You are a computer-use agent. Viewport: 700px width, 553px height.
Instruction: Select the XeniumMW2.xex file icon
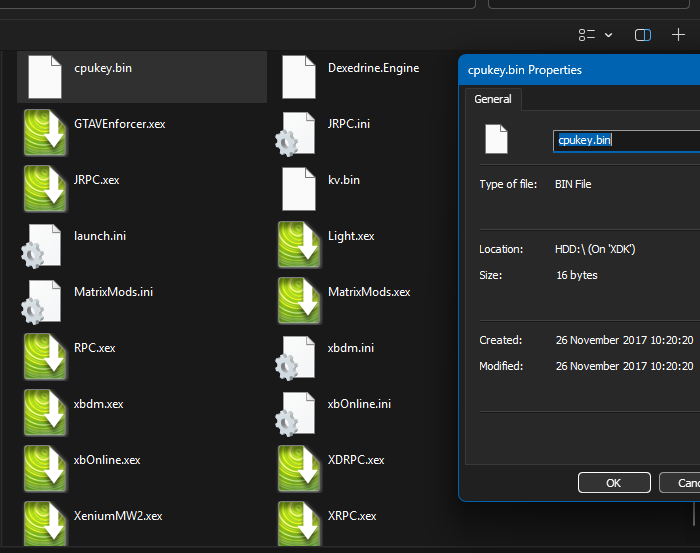click(x=45, y=524)
